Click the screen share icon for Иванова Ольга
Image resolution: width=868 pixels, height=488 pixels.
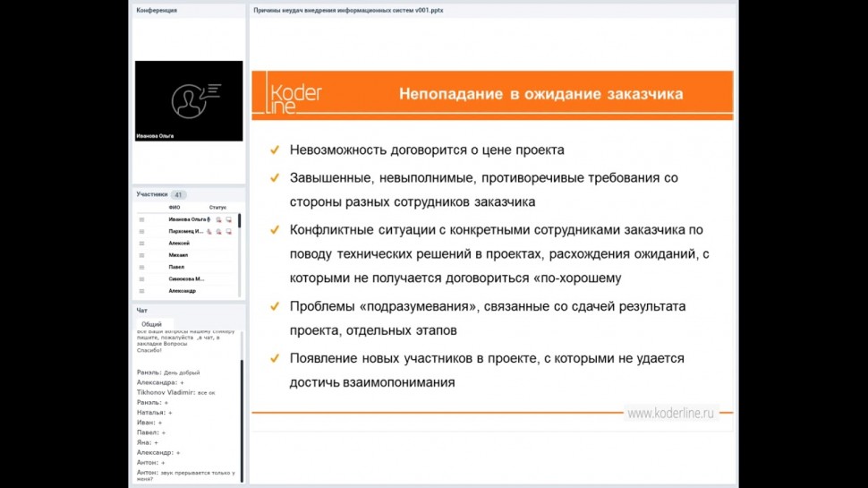click(x=229, y=219)
